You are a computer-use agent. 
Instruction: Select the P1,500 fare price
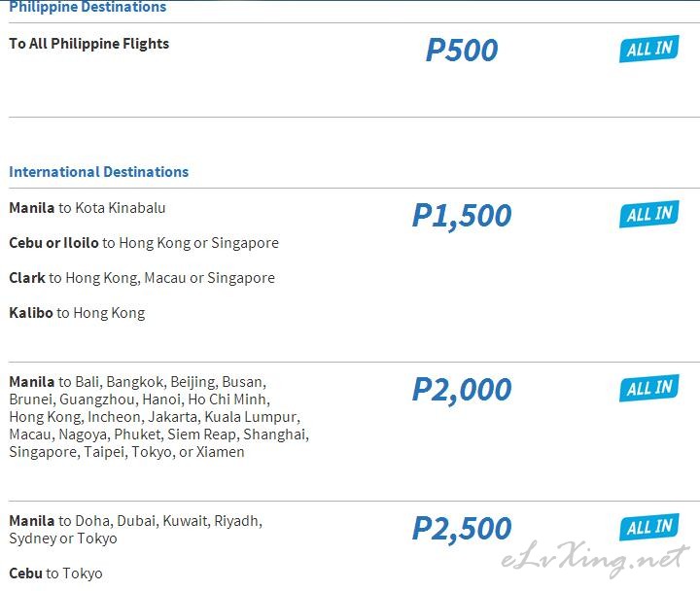pos(462,216)
